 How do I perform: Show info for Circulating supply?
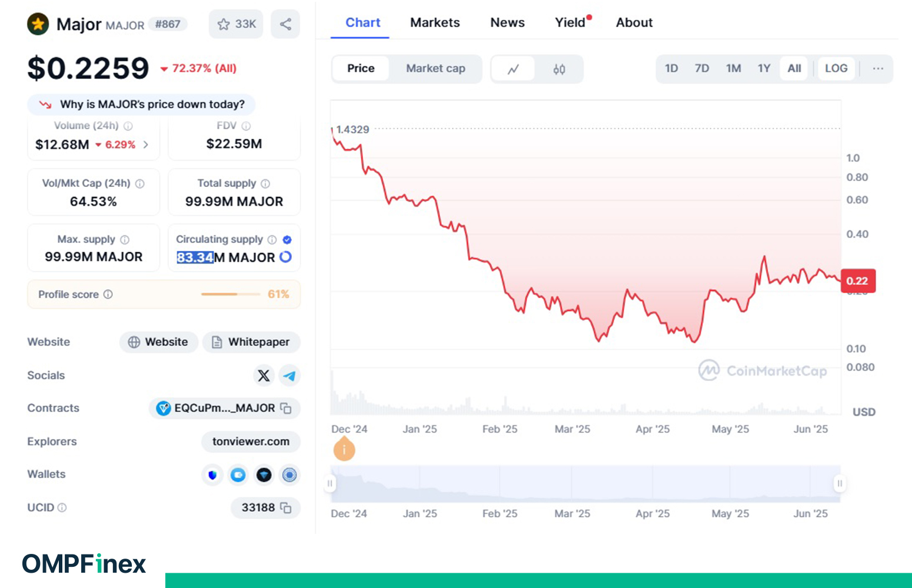point(272,239)
